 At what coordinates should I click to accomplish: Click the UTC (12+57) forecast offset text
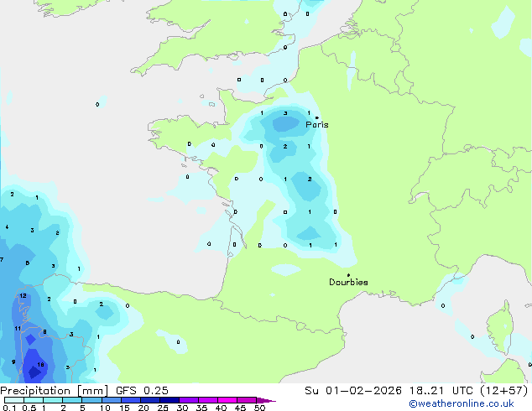point(490,391)
